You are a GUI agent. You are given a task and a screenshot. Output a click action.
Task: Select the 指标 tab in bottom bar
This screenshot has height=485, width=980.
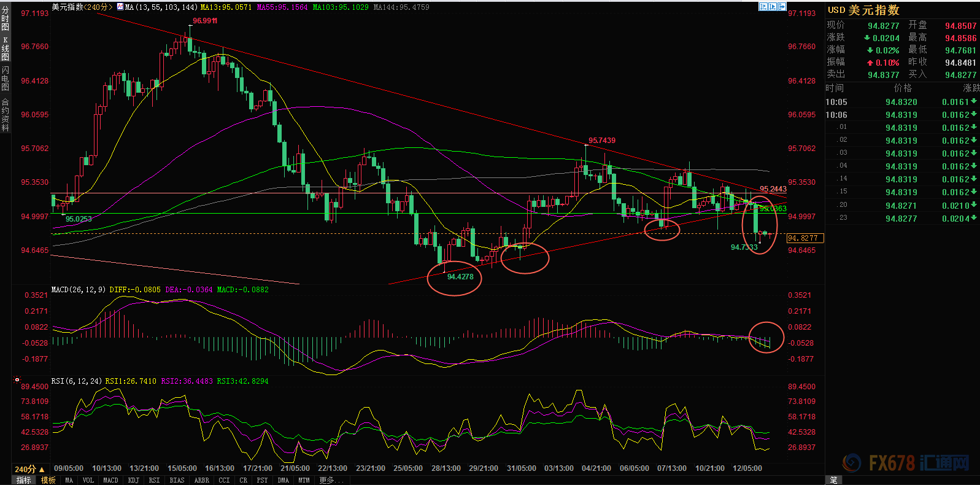[24, 480]
